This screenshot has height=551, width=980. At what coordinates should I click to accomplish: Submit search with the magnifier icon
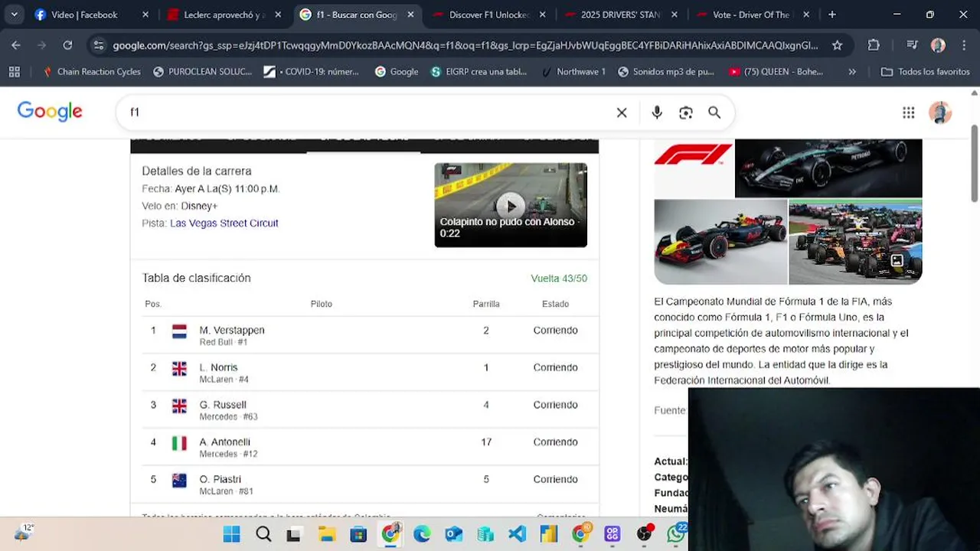(714, 112)
